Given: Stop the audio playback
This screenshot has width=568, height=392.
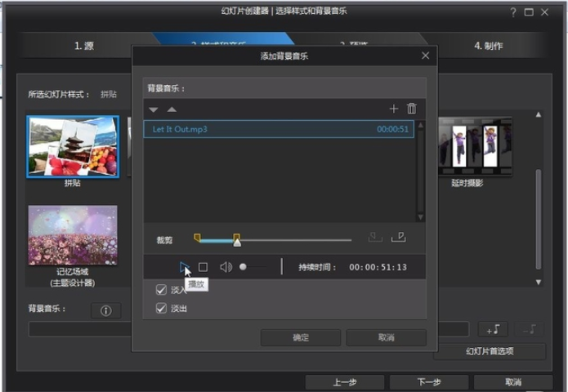Looking at the screenshot, I should coord(203,267).
